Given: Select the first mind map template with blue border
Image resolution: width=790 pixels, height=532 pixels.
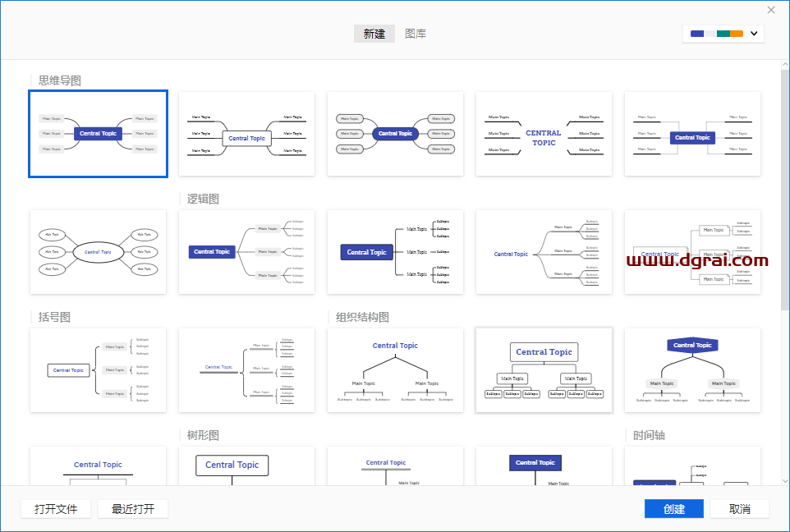Looking at the screenshot, I should (x=99, y=134).
